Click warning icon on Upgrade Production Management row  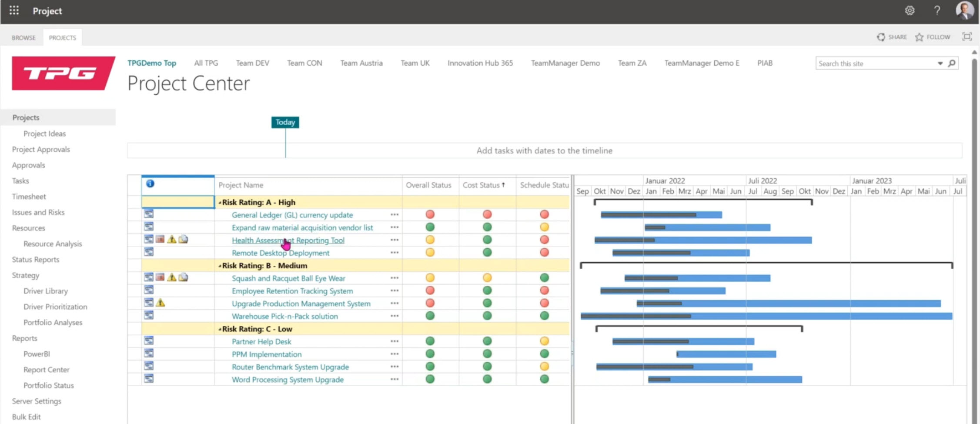tap(161, 303)
